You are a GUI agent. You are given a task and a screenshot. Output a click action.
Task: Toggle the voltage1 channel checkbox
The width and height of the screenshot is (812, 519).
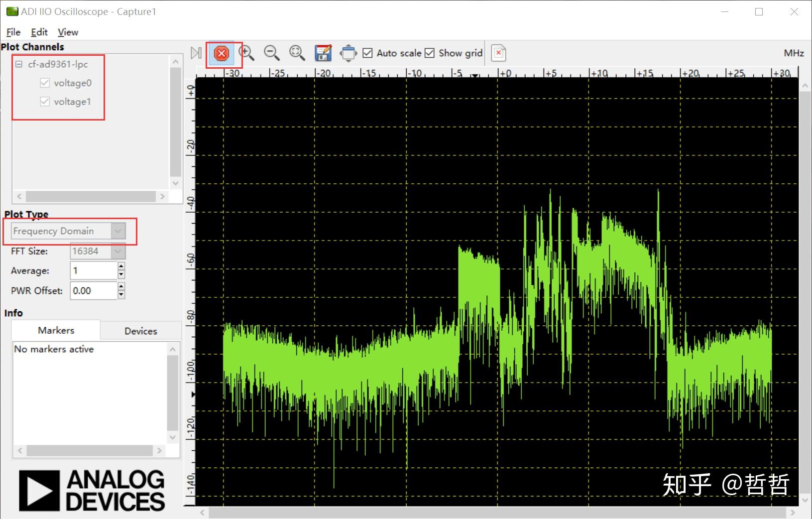45,102
